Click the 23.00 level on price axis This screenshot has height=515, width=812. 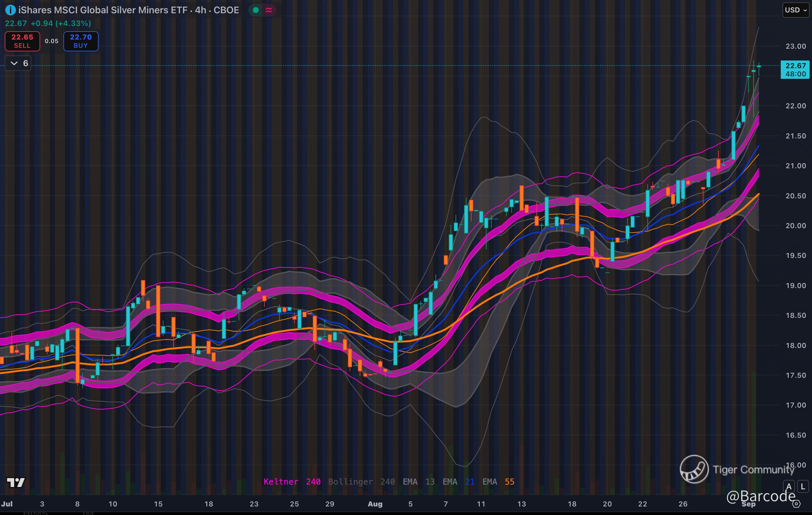pos(795,46)
